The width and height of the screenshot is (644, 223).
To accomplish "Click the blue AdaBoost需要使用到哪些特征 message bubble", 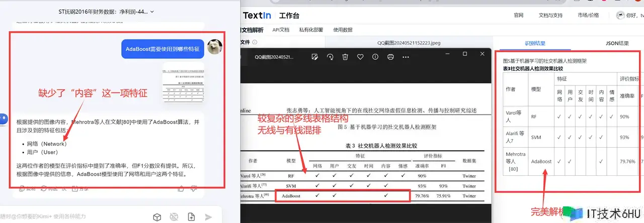I will [x=163, y=49].
